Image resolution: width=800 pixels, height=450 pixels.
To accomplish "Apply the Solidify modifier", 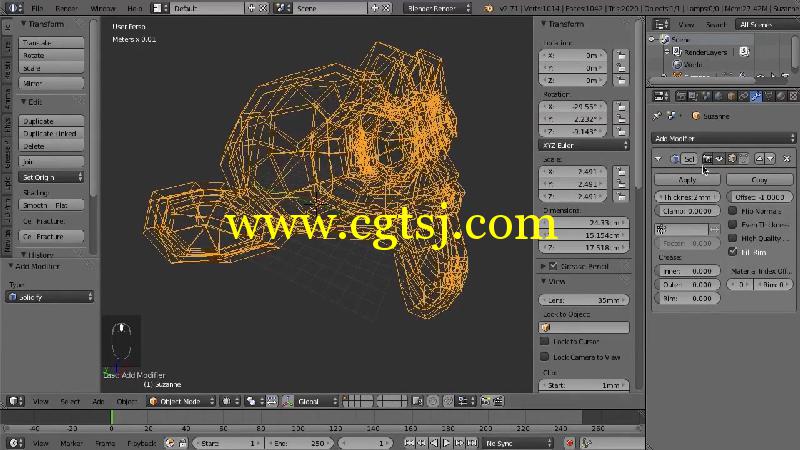I will pyautogui.click(x=687, y=180).
